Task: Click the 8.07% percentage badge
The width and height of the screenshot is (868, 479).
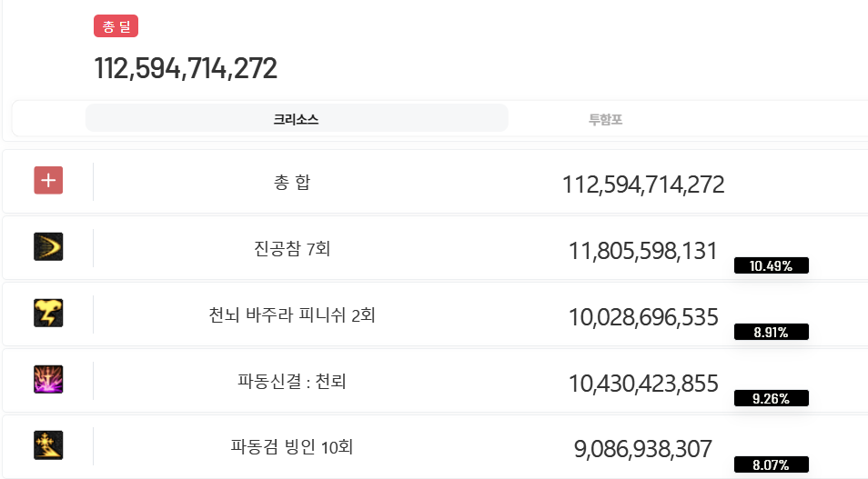Action: (x=771, y=464)
